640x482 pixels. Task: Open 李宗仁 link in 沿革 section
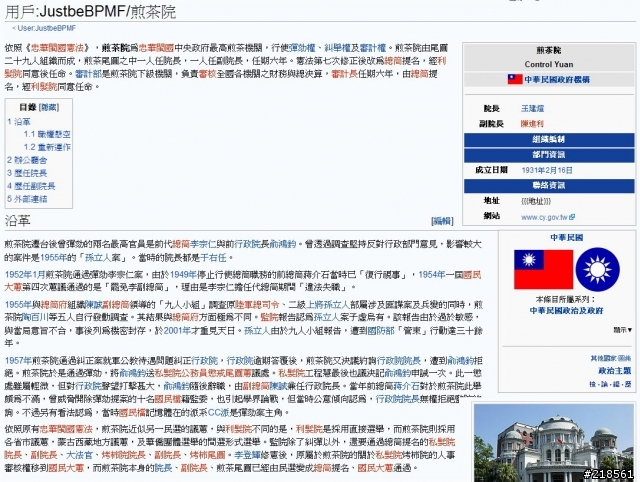click(203, 244)
